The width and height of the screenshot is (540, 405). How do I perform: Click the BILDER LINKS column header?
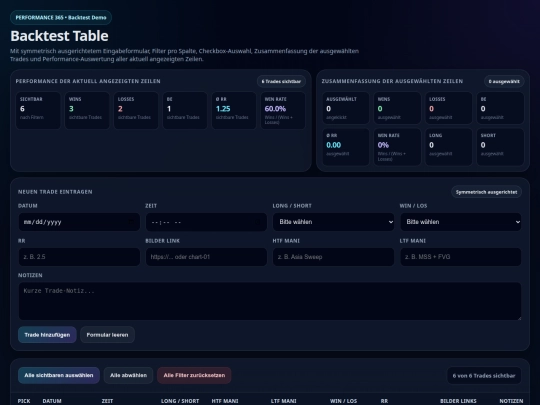(x=458, y=401)
